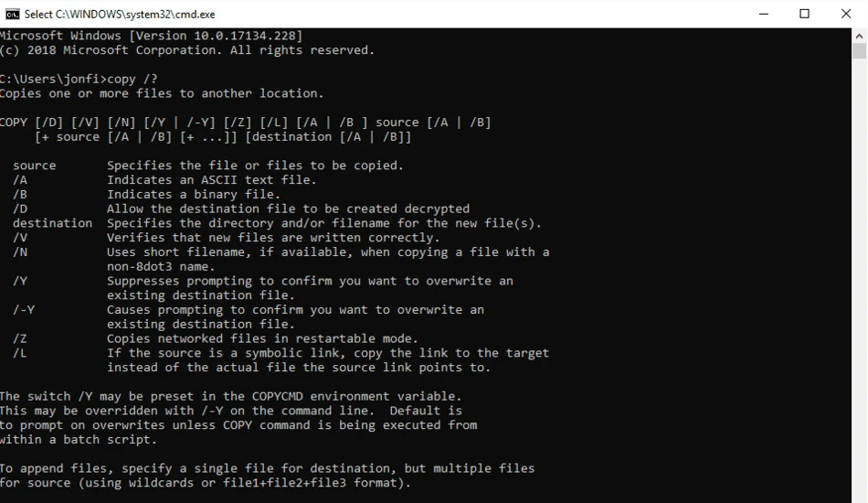Click the vertical scrollbar thumb
The height and width of the screenshot is (503, 868).
859,51
